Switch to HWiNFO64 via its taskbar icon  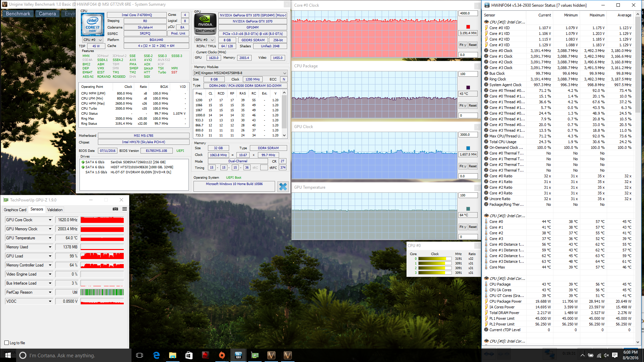pyautogui.click(x=238, y=355)
